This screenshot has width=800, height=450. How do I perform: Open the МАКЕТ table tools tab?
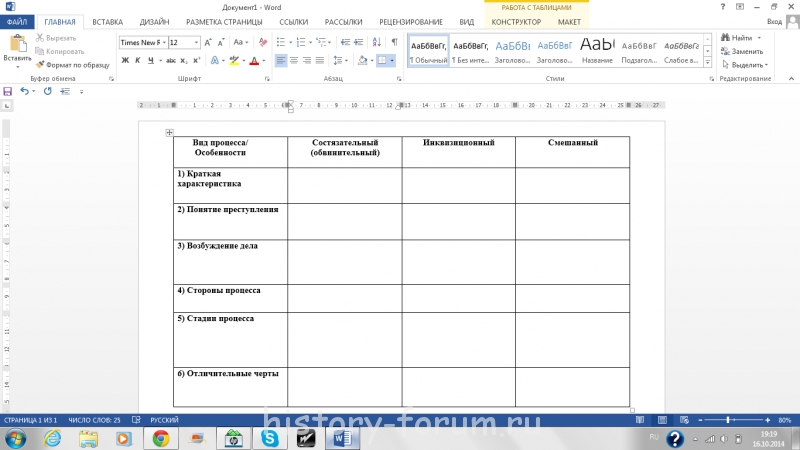click(569, 21)
